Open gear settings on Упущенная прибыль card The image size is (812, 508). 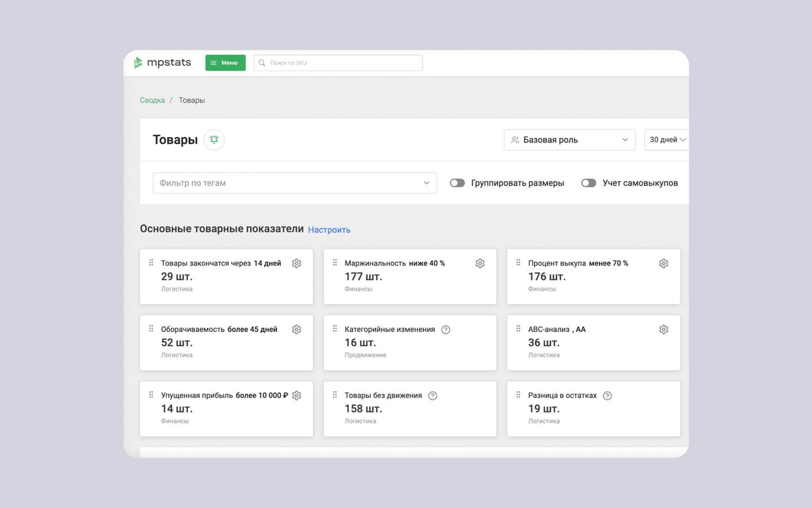(x=296, y=396)
